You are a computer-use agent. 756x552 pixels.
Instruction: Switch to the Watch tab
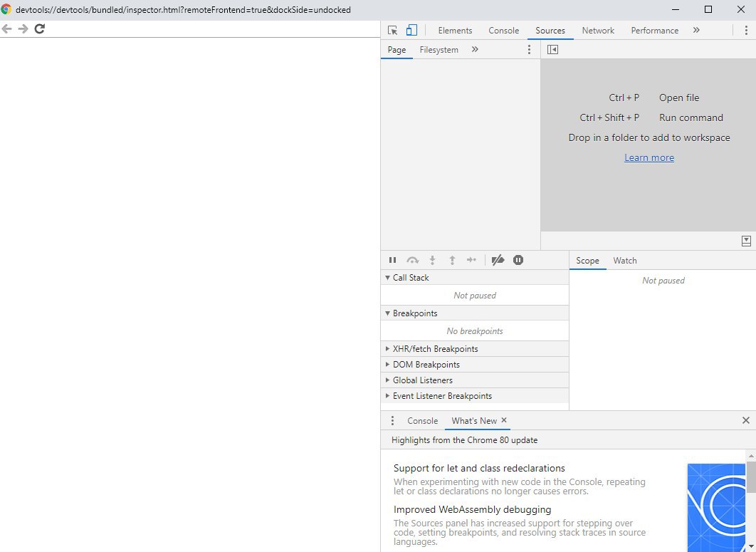click(x=625, y=261)
